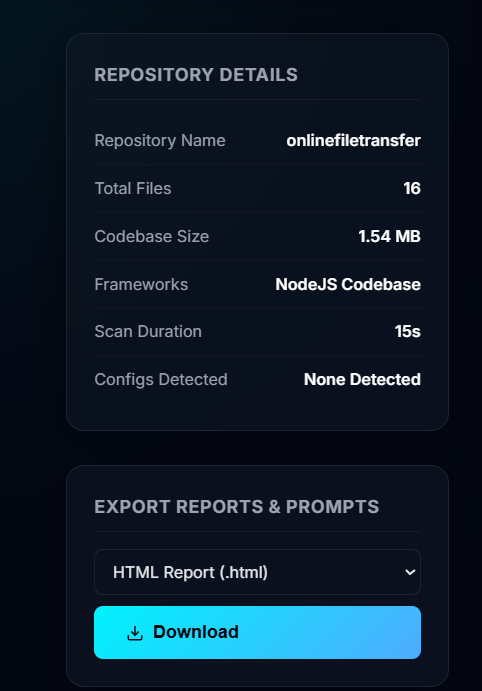This screenshot has height=691, width=482.
Task: Click the Configs Detected label
Action: [x=161, y=379]
